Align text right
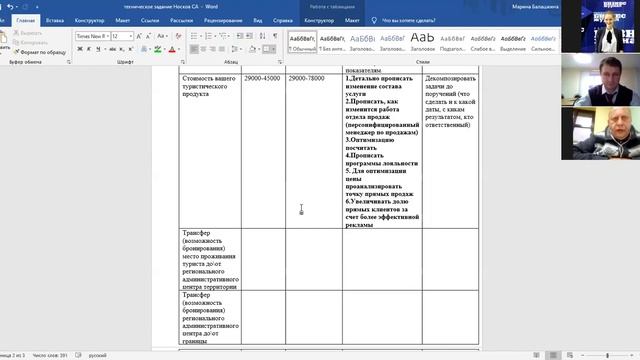 213,49
